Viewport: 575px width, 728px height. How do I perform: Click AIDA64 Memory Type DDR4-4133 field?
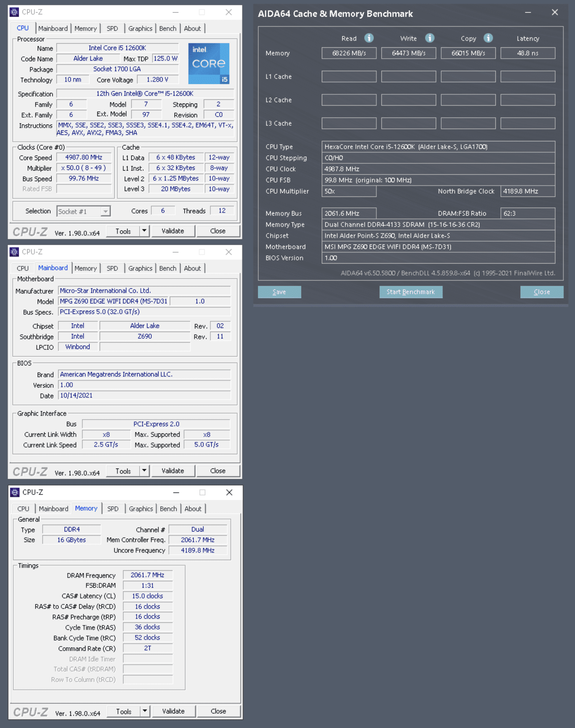[x=438, y=225]
